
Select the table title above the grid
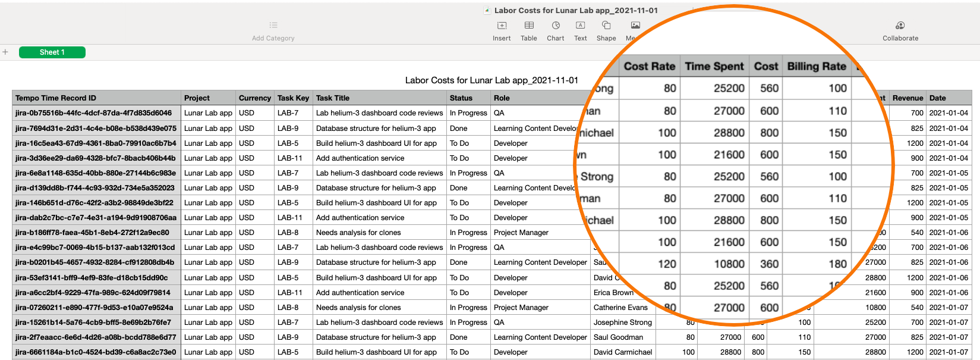click(491, 80)
